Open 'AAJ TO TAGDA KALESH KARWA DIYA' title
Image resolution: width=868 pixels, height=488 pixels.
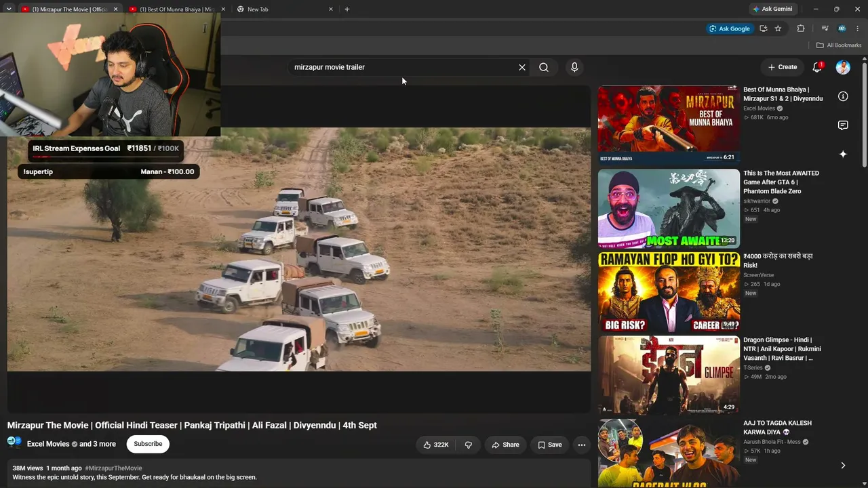point(777,428)
